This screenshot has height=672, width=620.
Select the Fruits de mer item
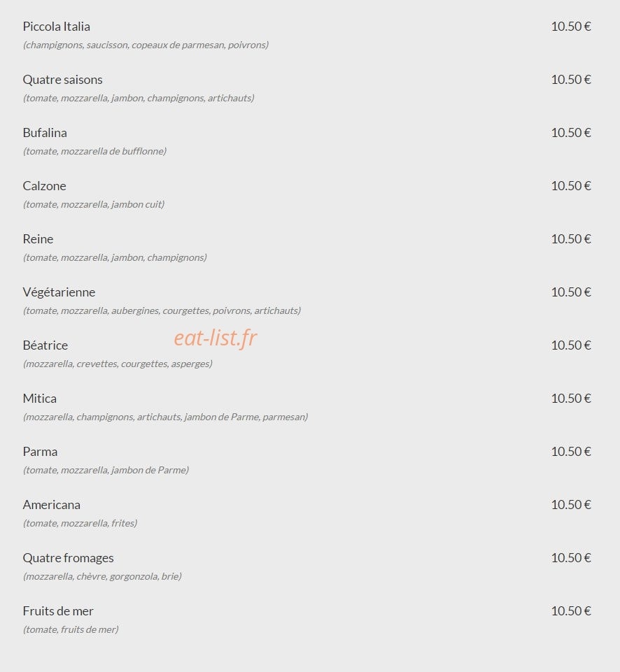[x=58, y=611]
